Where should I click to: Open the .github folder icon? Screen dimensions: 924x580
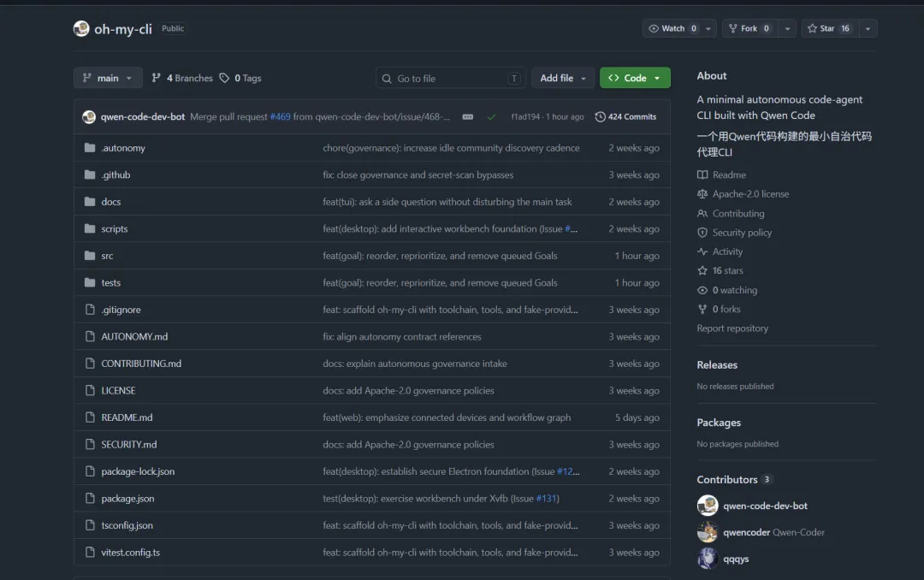pos(90,175)
